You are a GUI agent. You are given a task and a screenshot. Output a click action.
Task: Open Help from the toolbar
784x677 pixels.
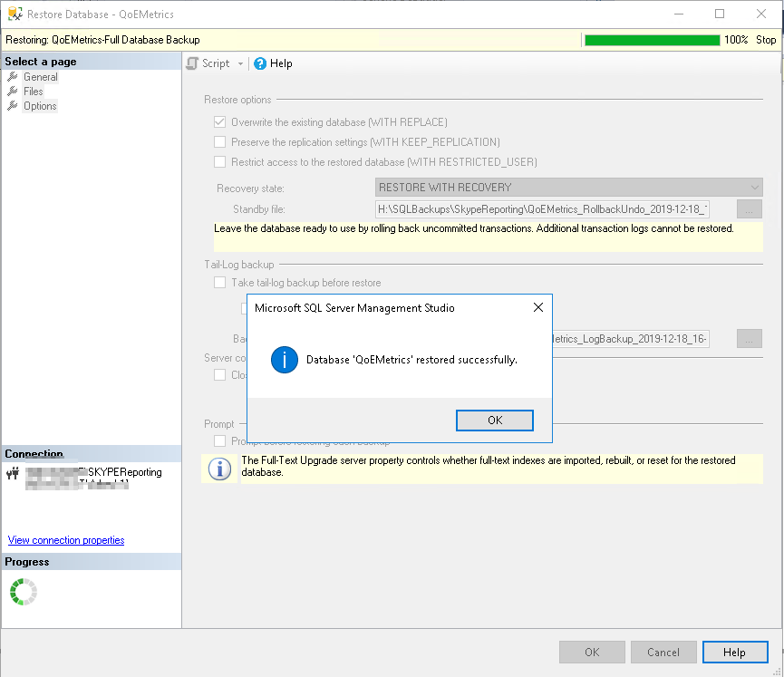(273, 63)
